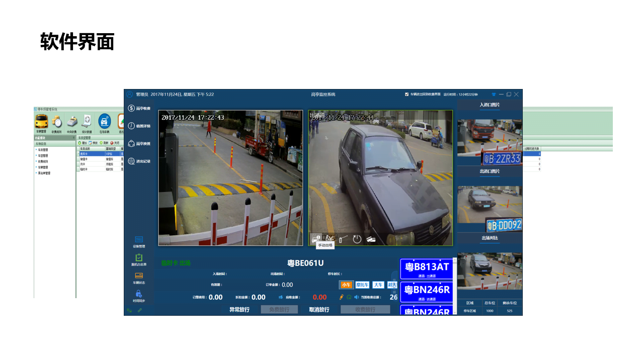Screen dimensions: 644x362
Task: Select 贵宾卡 row in car type table
Action: pos(100,154)
